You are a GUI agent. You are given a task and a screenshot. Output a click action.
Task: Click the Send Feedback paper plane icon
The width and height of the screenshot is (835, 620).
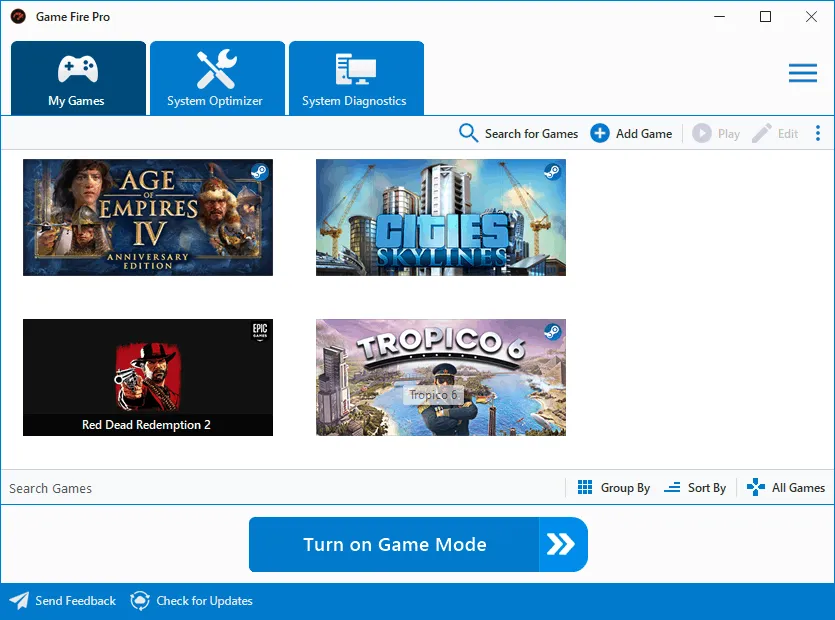pyautogui.click(x=19, y=601)
